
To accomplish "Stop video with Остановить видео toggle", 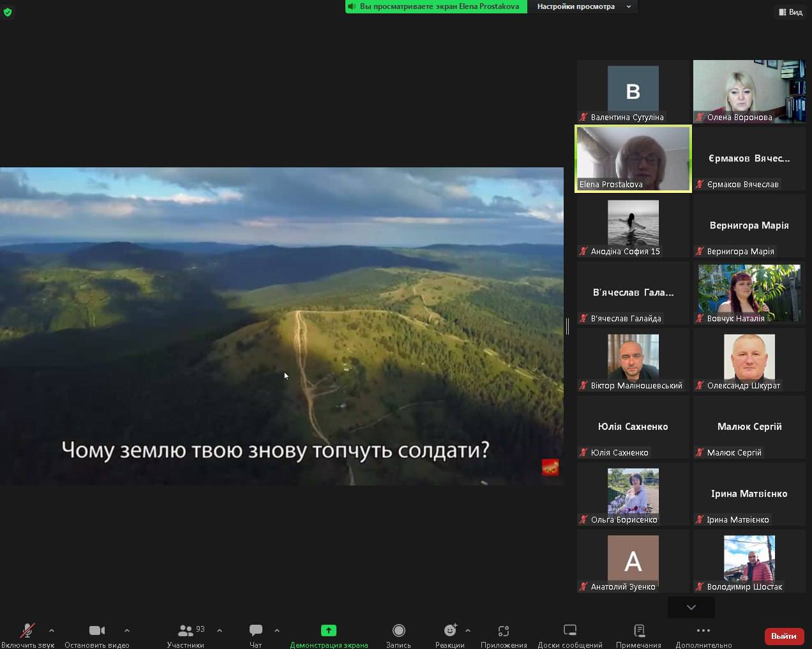I will pyautogui.click(x=97, y=630).
